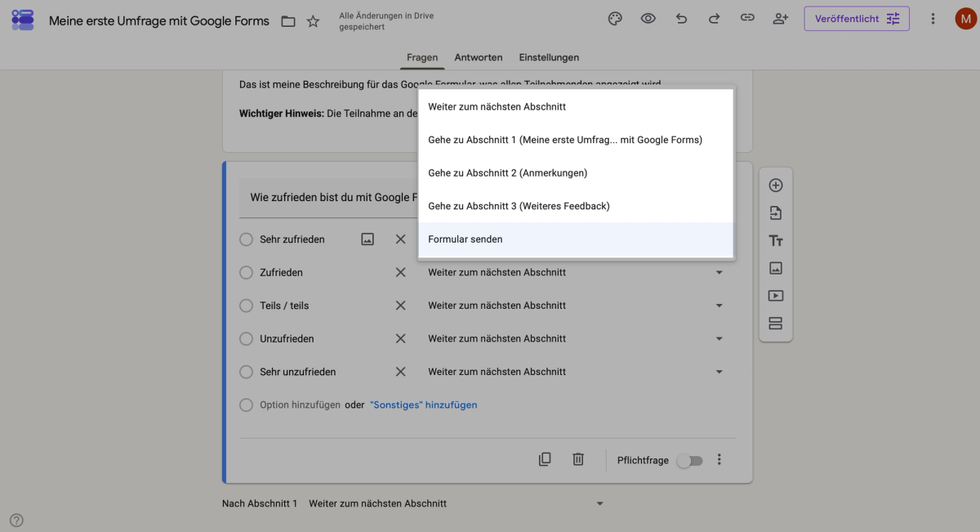This screenshot has height=532, width=980.
Task: Edit option text Zufrieden
Action: [281, 272]
